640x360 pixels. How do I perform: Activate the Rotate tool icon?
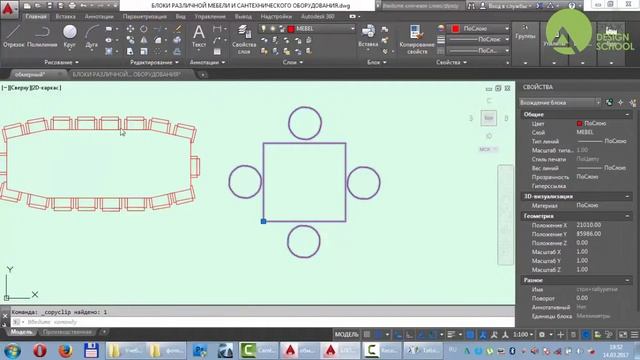pos(144,29)
